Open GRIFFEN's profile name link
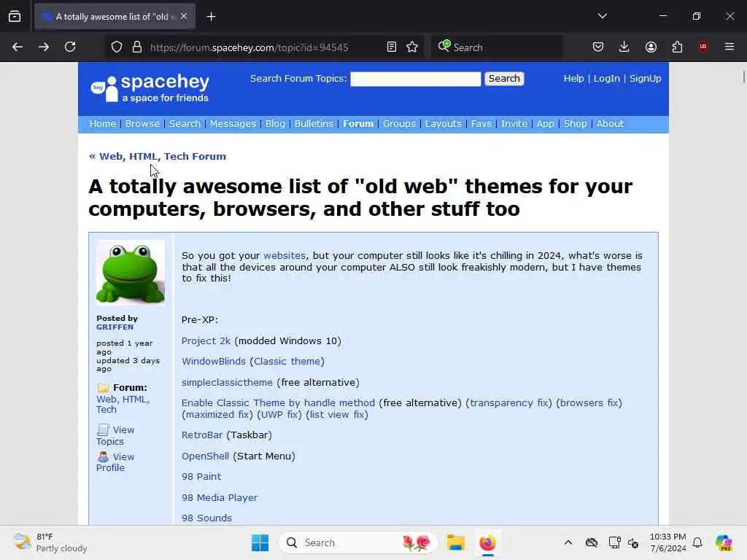 coord(115,327)
